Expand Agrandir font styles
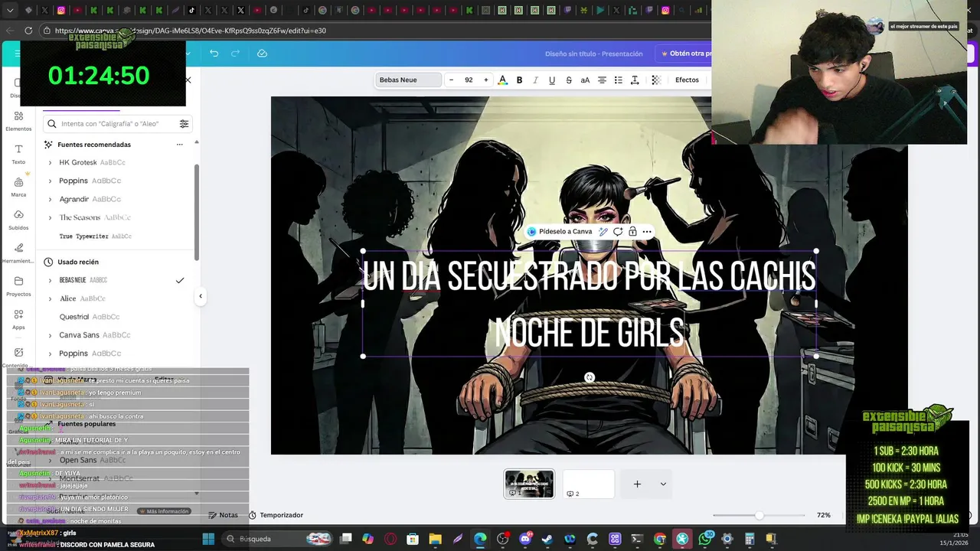This screenshot has height=551, width=980. coord(51,199)
